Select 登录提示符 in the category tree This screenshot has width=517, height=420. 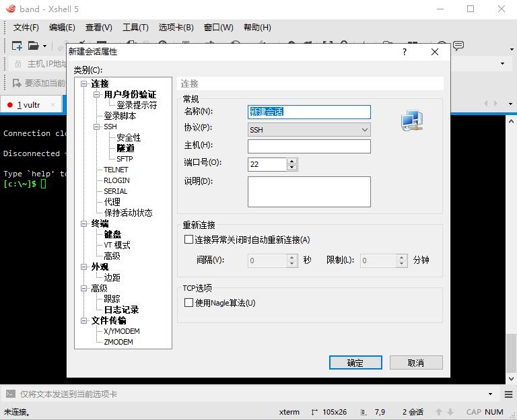point(137,105)
